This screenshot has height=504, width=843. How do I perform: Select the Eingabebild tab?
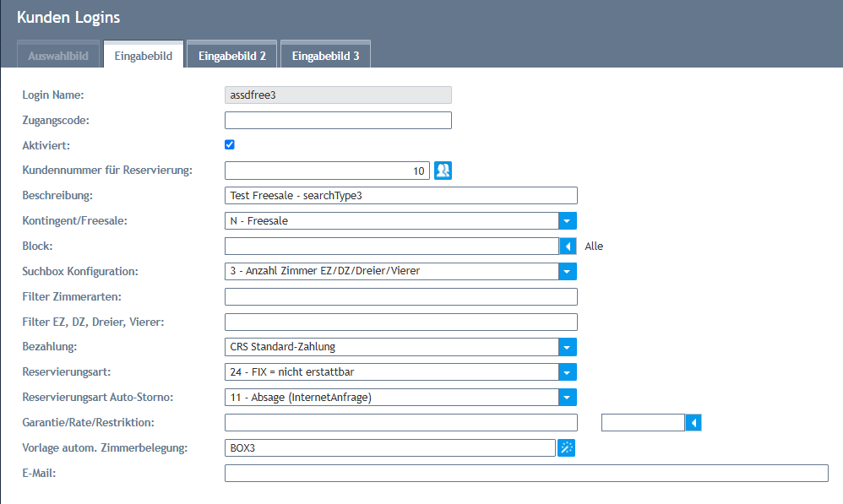point(144,56)
